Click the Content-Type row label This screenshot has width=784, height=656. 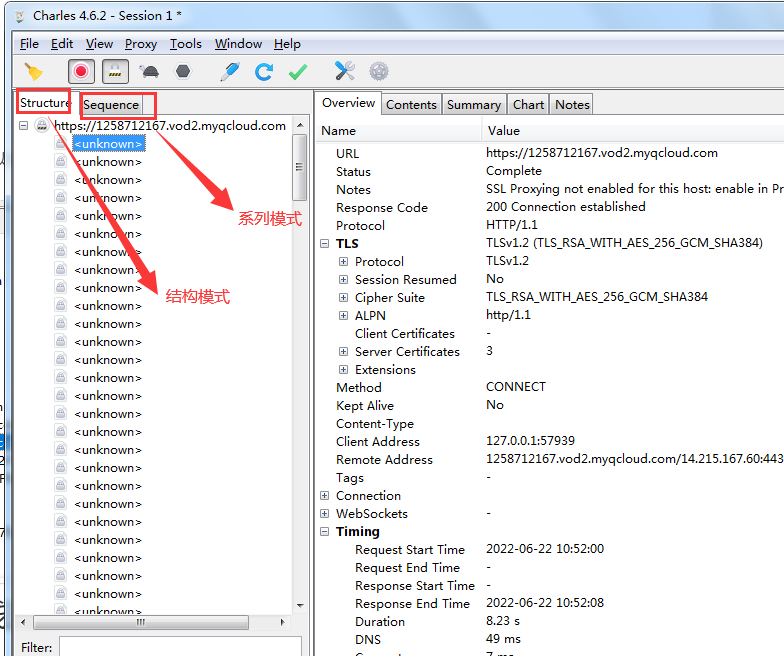375,424
